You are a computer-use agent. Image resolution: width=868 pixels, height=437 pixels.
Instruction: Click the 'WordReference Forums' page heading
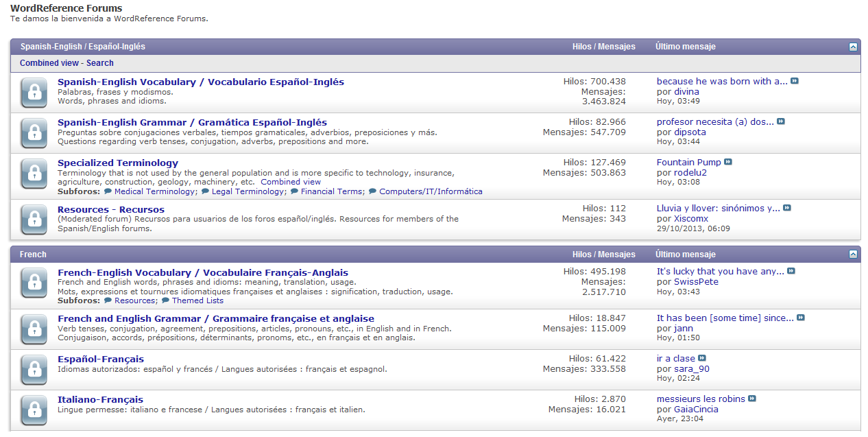[x=67, y=8]
